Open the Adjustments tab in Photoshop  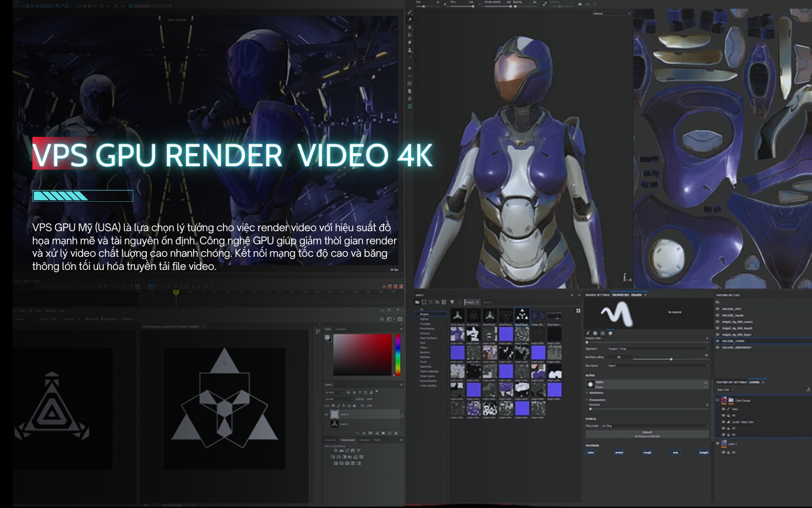coord(348,440)
